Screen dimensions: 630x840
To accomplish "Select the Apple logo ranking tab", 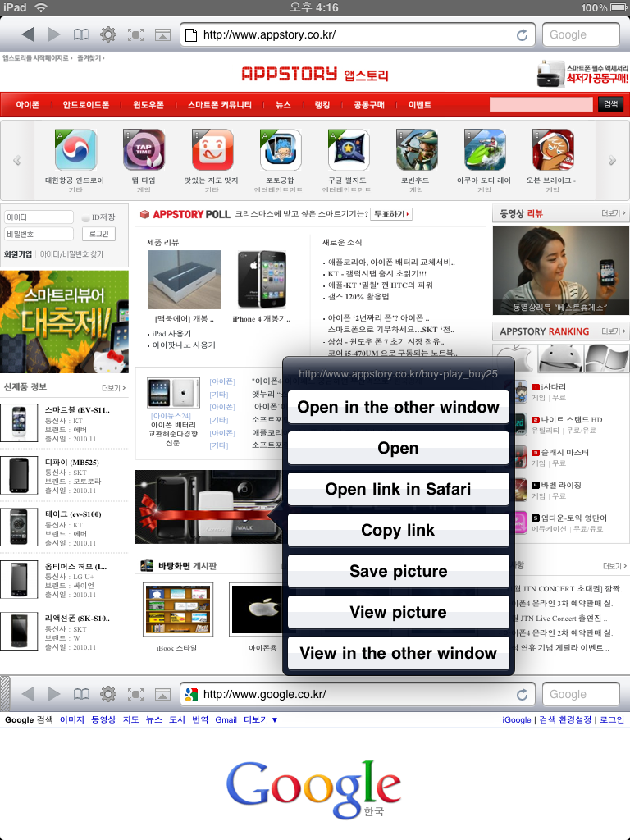I will 515,358.
